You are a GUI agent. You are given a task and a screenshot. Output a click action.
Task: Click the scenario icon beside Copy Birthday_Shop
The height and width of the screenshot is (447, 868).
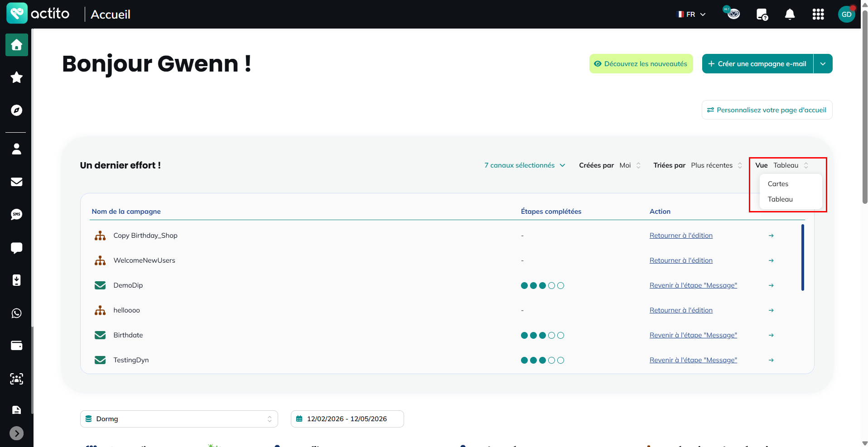[100, 236]
